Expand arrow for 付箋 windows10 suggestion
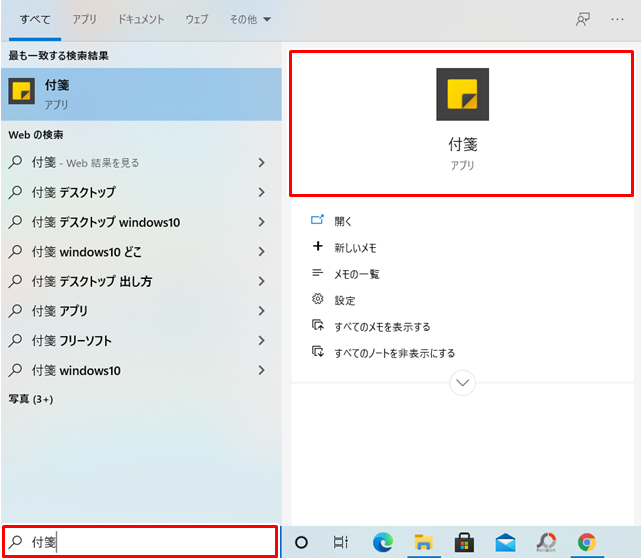This screenshot has height=560, width=641. click(262, 370)
